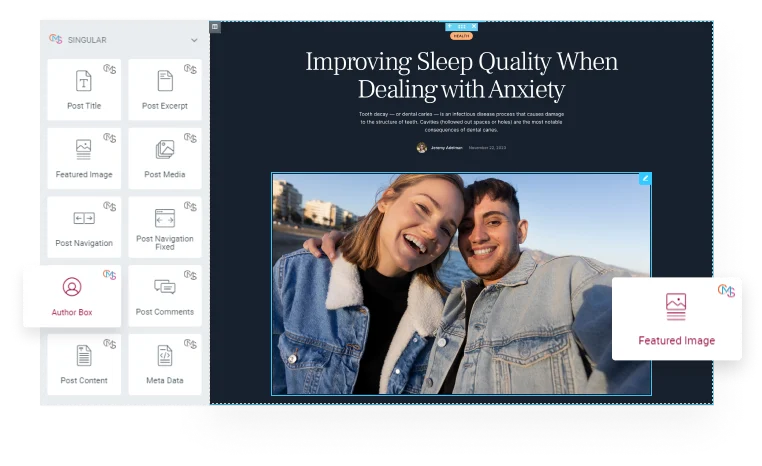Click the couple selfie featured image

point(461,284)
